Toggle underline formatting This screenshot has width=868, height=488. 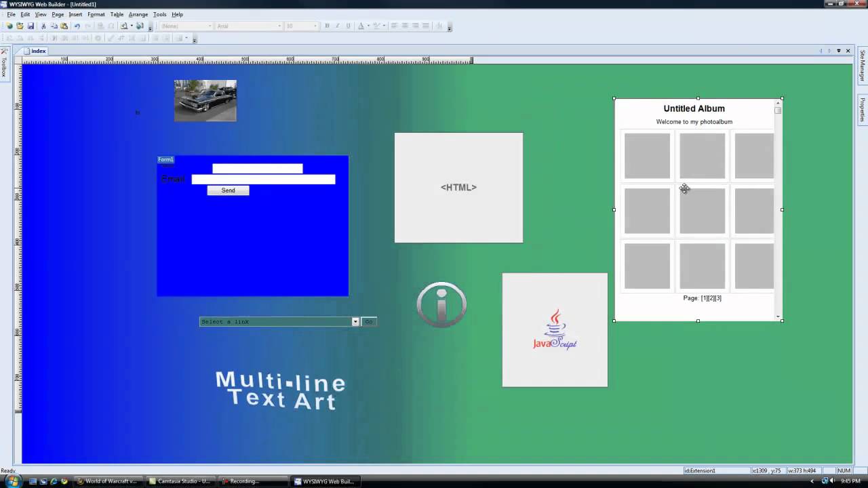point(349,26)
